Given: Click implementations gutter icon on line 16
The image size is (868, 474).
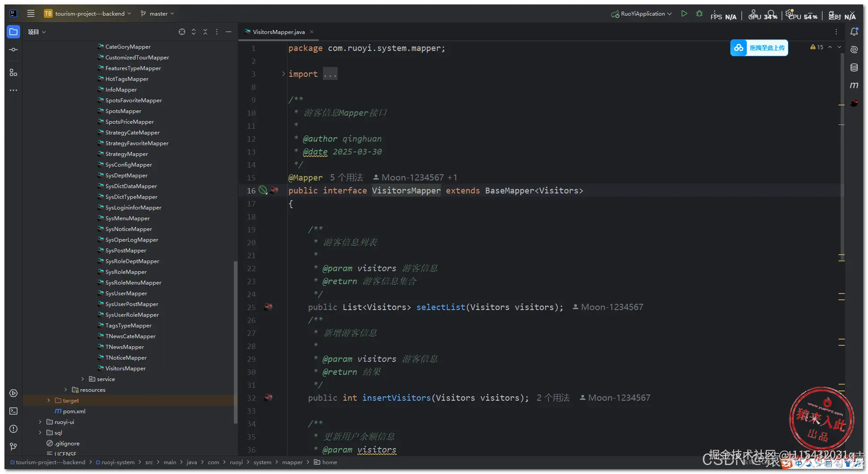Looking at the screenshot, I should [263, 190].
